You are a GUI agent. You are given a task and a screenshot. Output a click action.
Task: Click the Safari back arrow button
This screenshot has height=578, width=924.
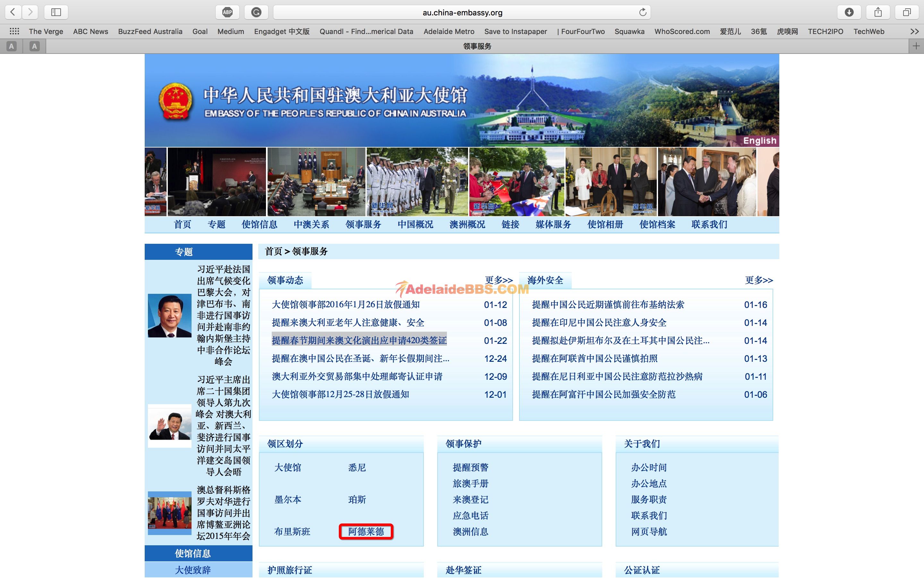coord(13,12)
